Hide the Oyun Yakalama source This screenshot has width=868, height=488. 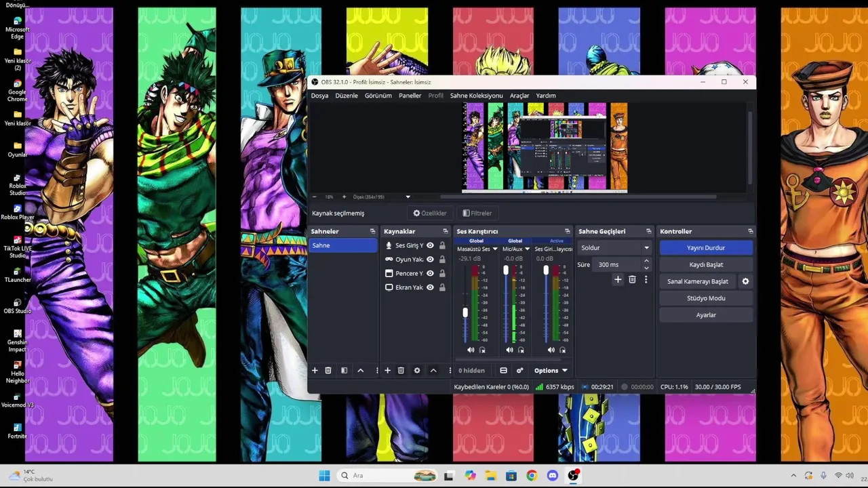430,260
